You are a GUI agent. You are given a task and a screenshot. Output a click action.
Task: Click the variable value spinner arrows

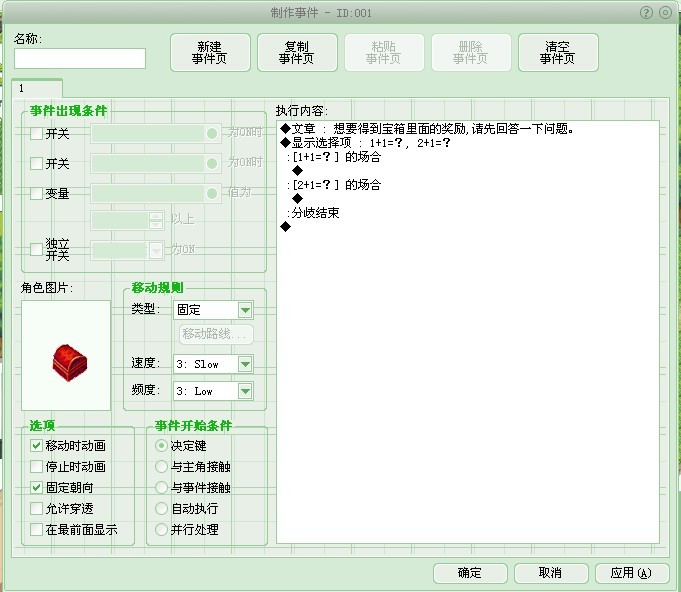(156, 220)
